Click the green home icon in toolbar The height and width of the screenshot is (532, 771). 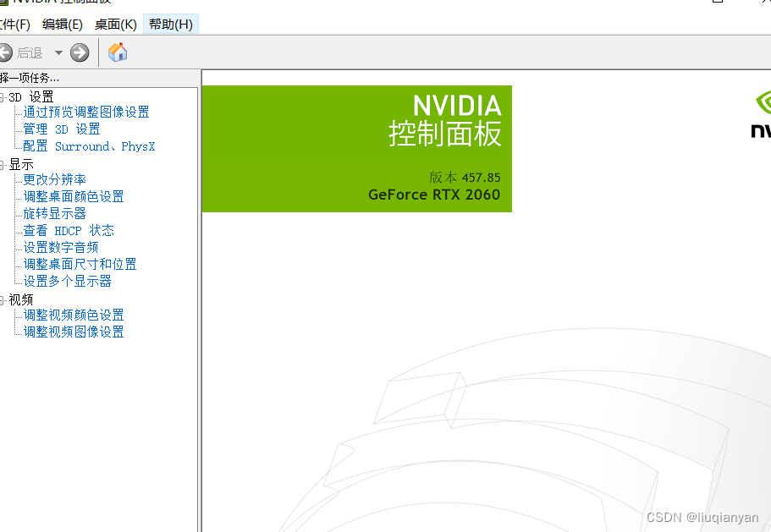click(118, 52)
